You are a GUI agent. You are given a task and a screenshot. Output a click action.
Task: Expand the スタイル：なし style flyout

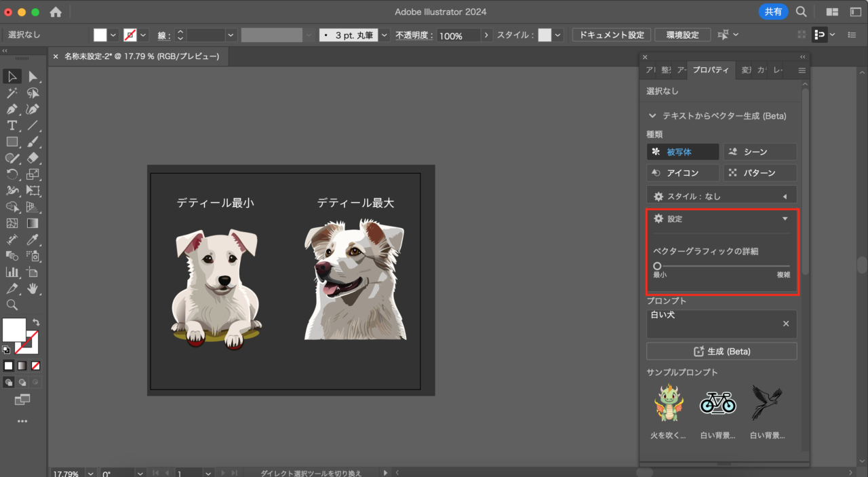(785, 197)
